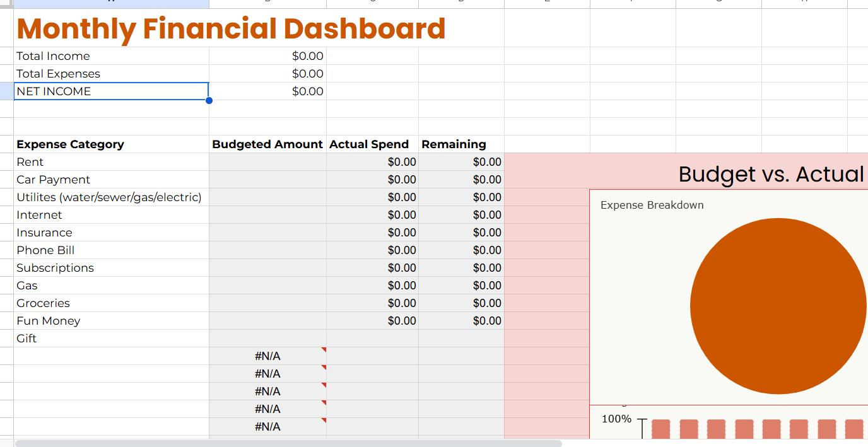Click the Actual Spend value for Gas
This screenshot has width=868, height=447.
click(402, 286)
